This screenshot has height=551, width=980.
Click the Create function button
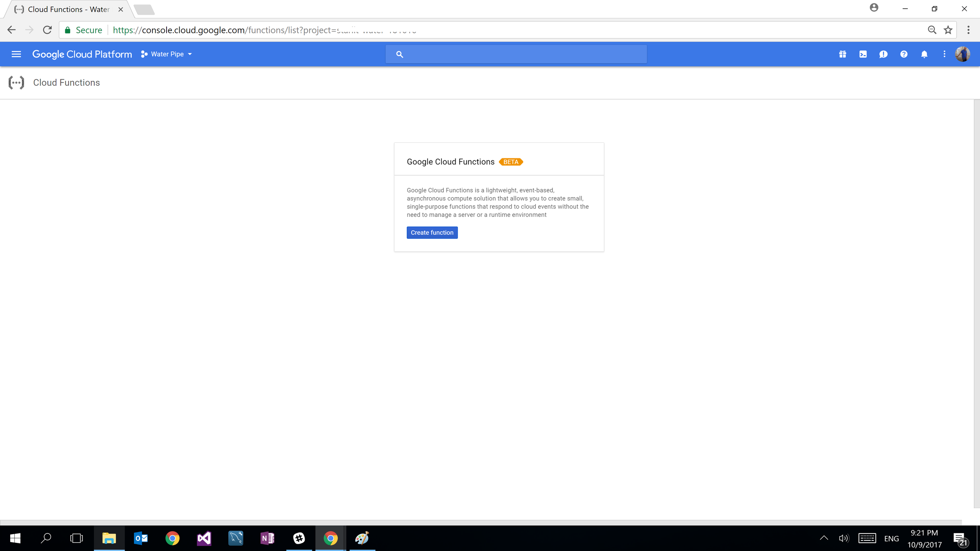pos(432,233)
